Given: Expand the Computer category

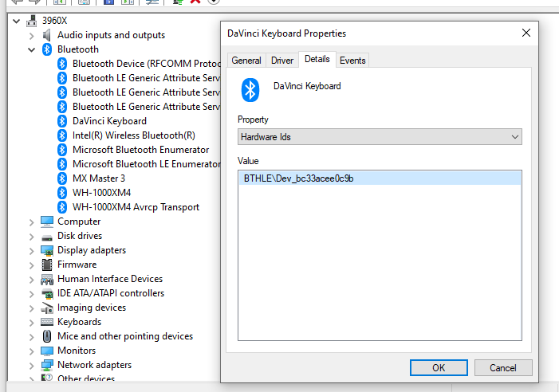Looking at the screenshot, I should (31, 222).
